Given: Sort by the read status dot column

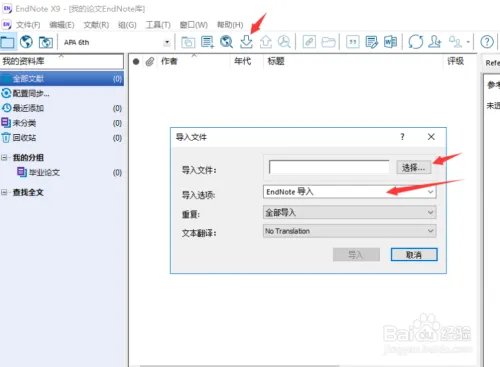Looking at the screenshot, I should (x=136, y=61).
